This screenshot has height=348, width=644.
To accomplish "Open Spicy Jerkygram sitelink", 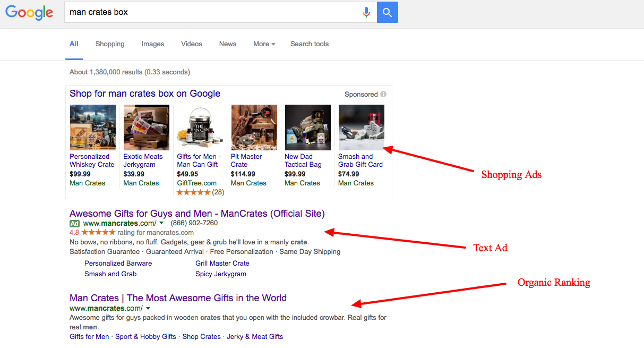I will [x=221, y=274].
